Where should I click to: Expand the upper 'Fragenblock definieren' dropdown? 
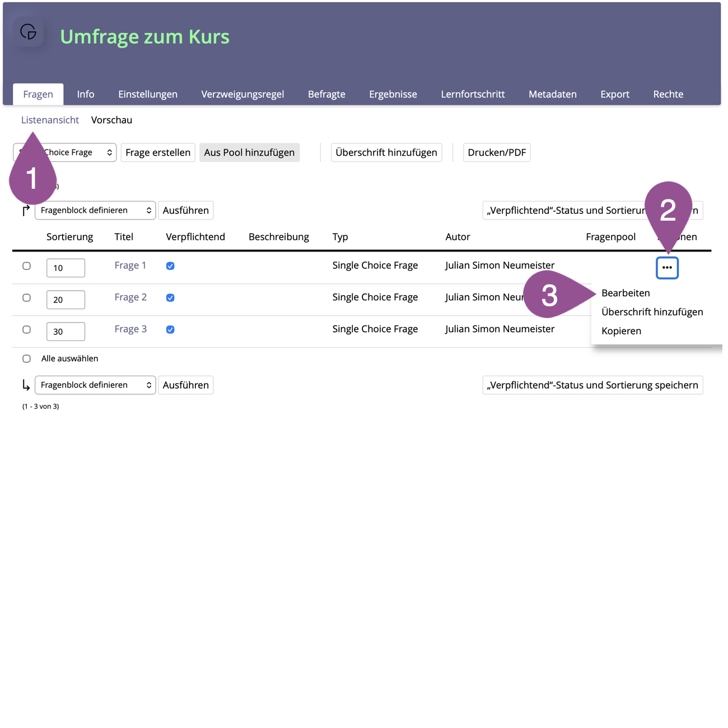pyautogui.click(x=95, y=211)
